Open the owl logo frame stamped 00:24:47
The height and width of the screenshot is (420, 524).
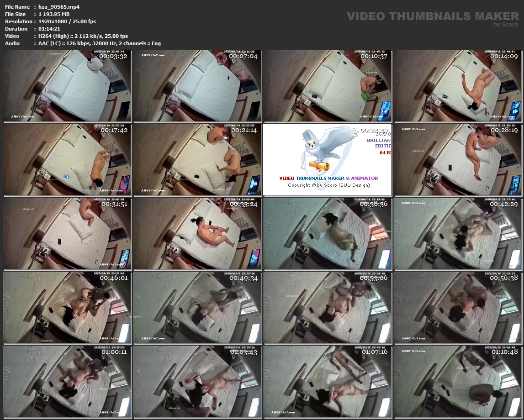coord(328,160)
